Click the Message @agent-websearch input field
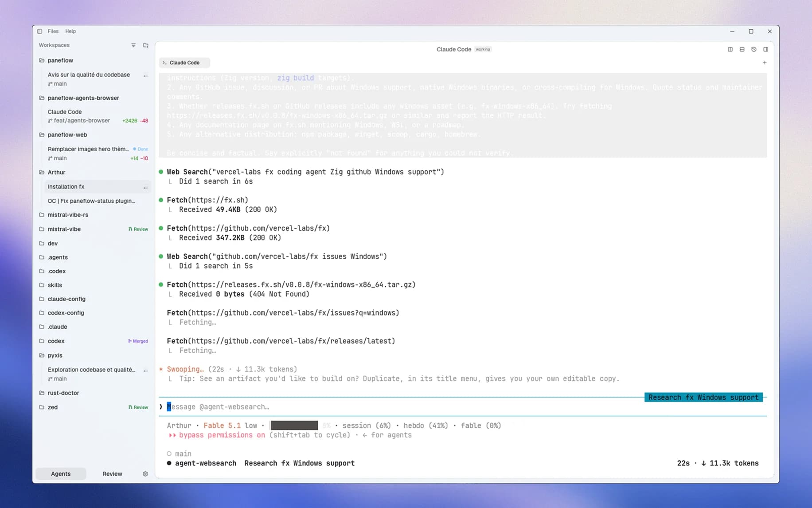 click(463, 407)
